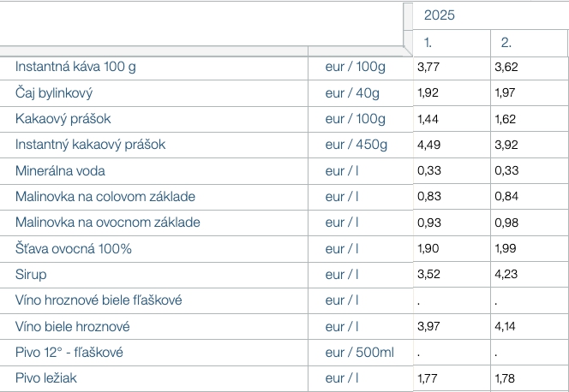Screen dimensions: 569x392
Task: Select Malinovka na colovom základe row
Action: click(105, 197)
